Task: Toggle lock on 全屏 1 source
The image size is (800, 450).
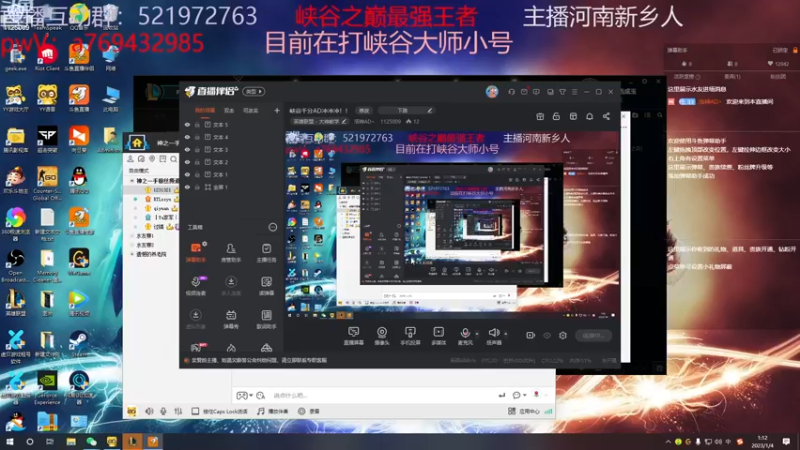Action: pyautogui.click(x=197, y=187)
